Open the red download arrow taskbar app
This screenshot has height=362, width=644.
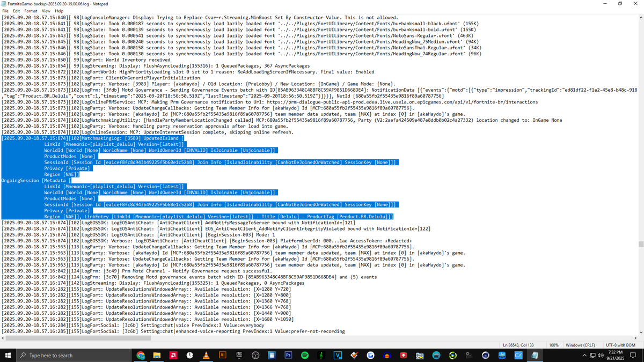point(403,355)
